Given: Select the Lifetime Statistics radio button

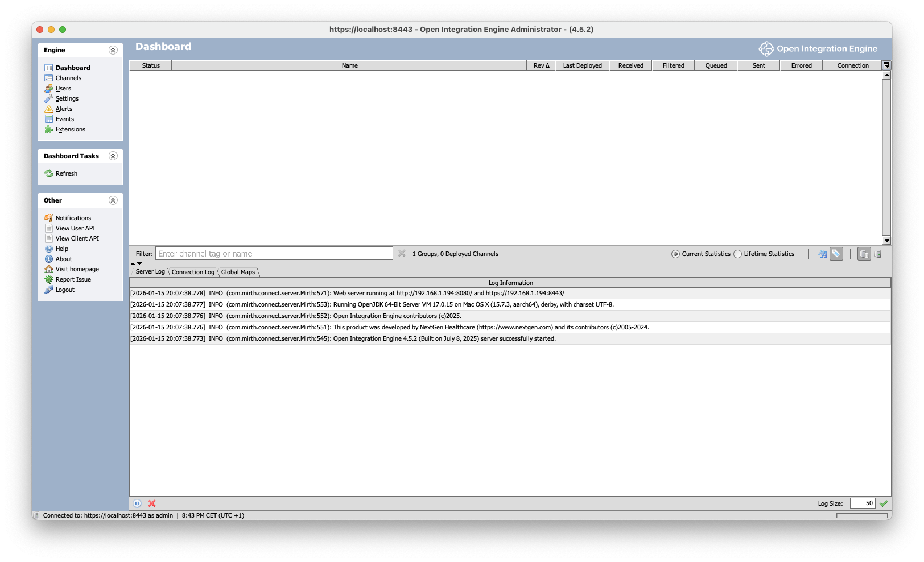Looking at the screenshot, I should tap(737, 254).
